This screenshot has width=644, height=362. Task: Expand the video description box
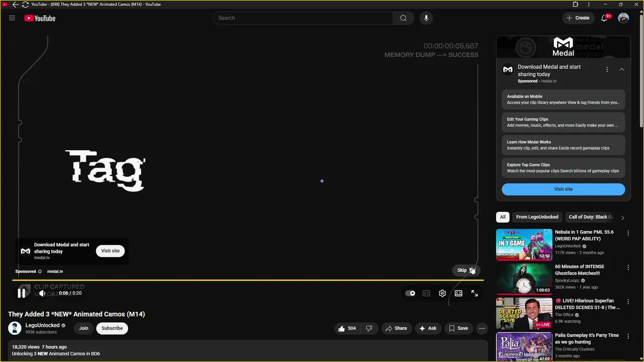(248, 350)
